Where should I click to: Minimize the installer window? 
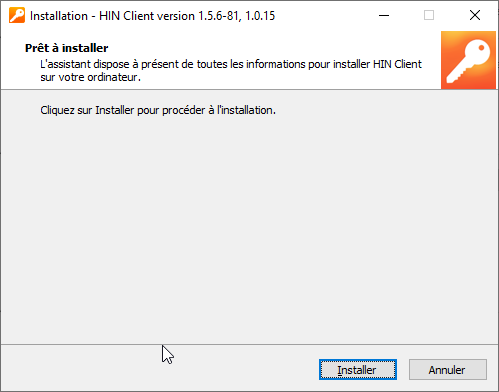point(384,15)
